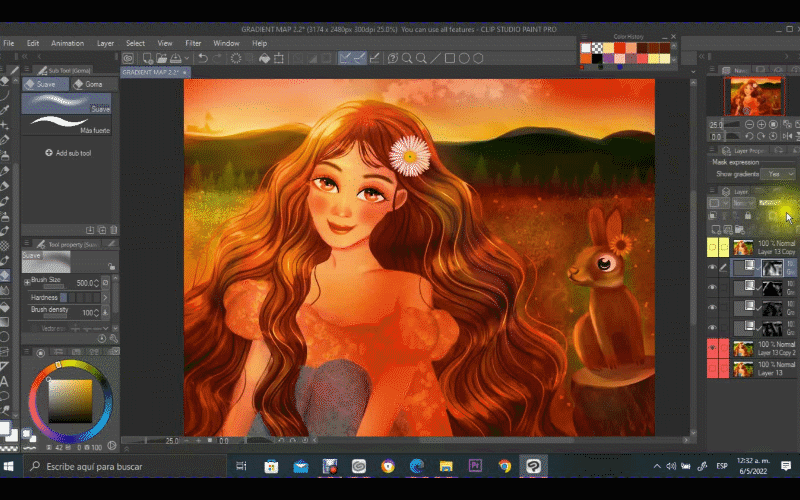The width and height of the screenshot is (800, 500).
Task: Select the Text tool in the toolbox
Action: 5,381
